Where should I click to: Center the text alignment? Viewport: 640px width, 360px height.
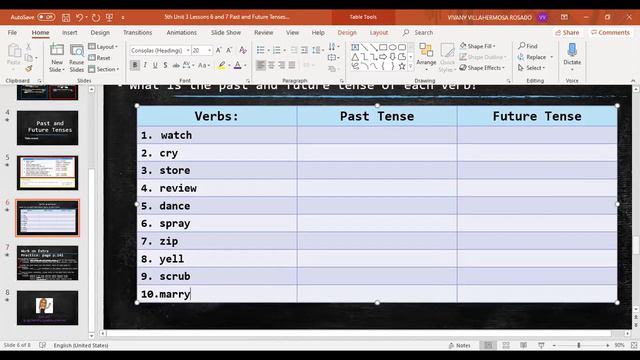click(271, 65)
